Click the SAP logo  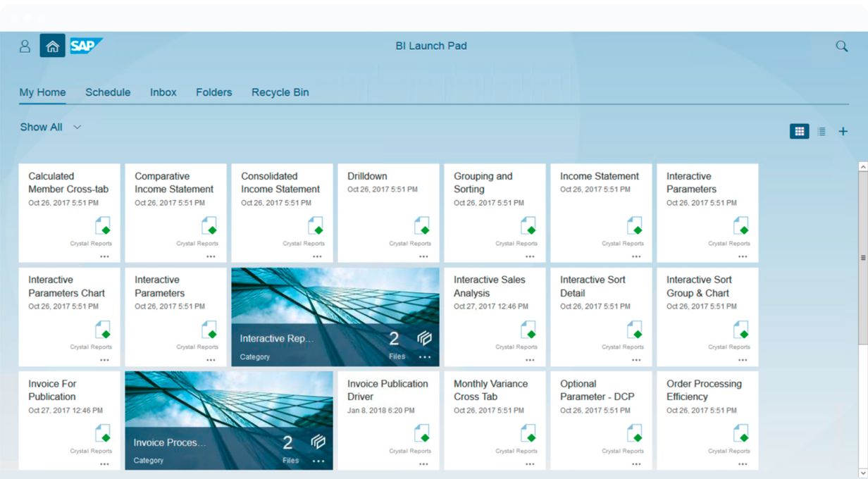click(x=86, y=46)
